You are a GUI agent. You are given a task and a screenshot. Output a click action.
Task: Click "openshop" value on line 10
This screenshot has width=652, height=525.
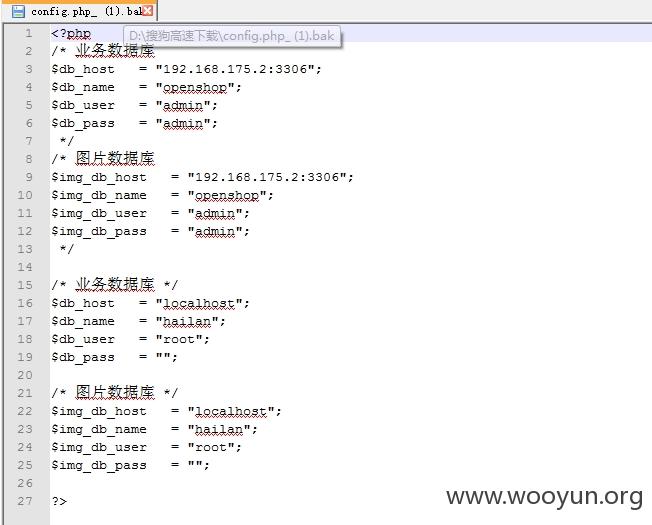(227, 195)
